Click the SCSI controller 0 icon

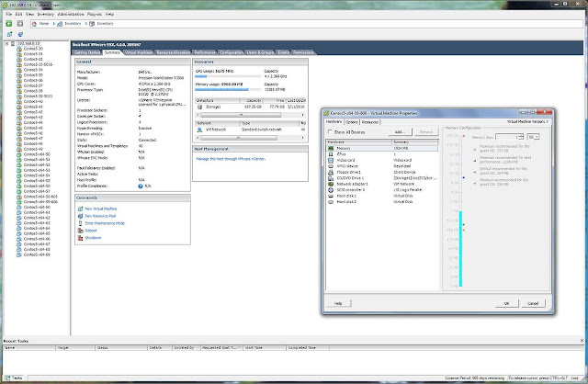[331, 190]
